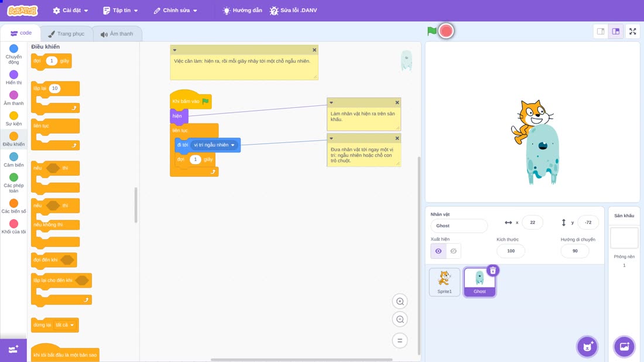
Task: Switch to large stage layout
Action: point(616,31)
